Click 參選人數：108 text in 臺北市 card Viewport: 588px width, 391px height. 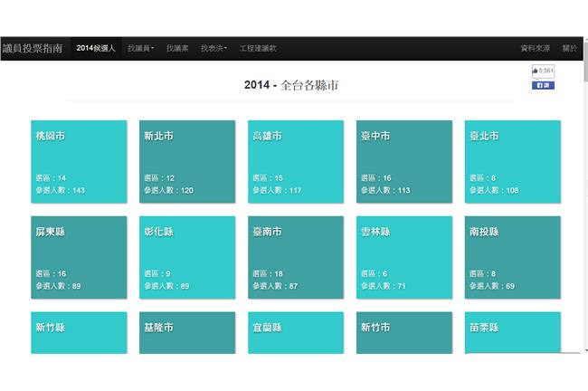(x=494, y=190)
